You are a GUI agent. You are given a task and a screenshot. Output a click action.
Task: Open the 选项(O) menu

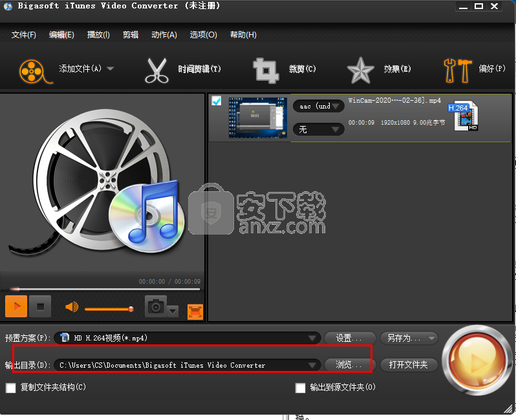pyautogui.click(x=204, y=34)
